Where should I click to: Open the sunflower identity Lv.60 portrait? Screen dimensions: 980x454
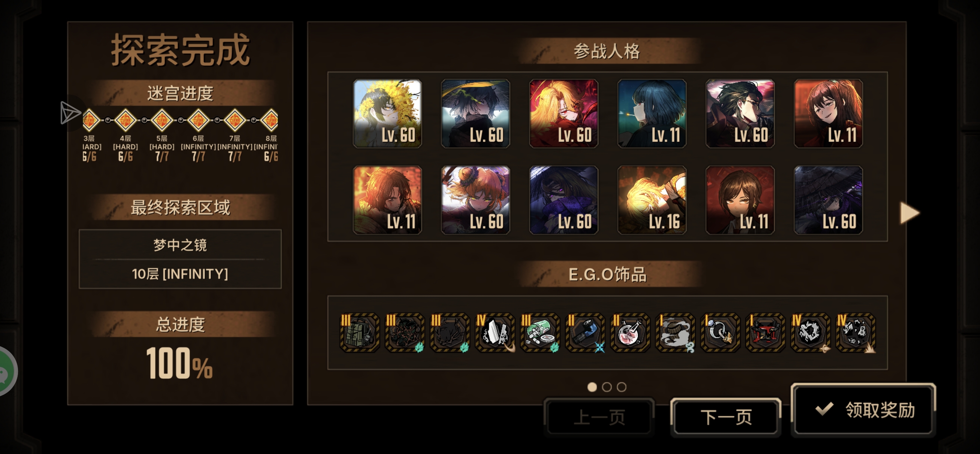387,113
